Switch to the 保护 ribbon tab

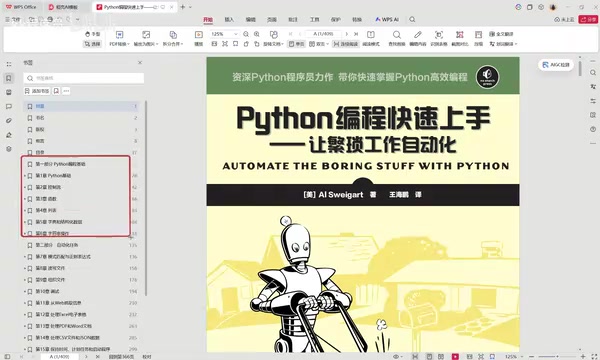[336, 20]
